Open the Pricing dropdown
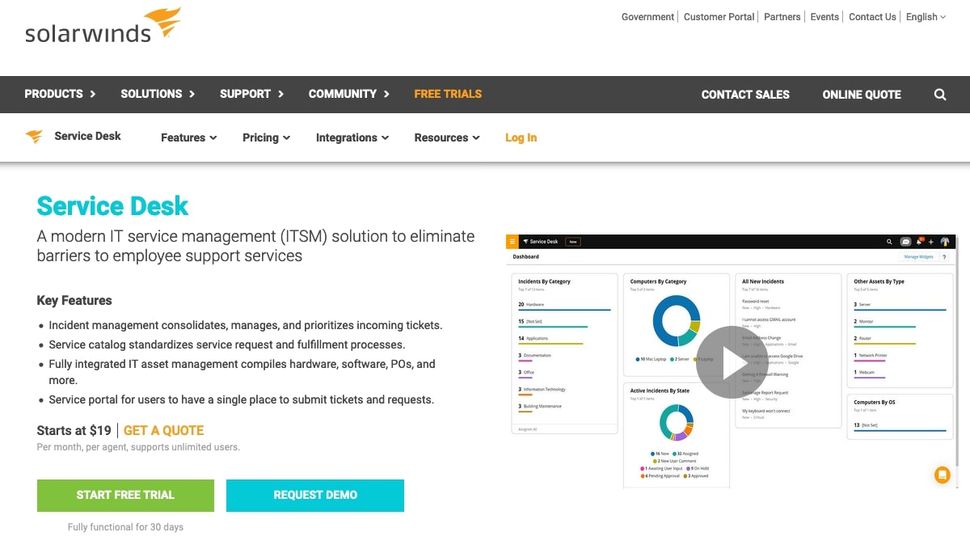The height and width of the screenshot is (545, 970). [x=266, y=137]
